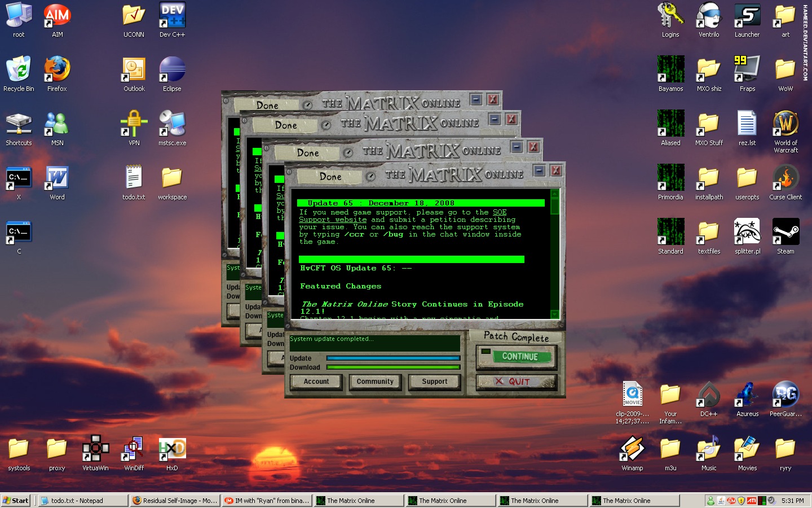Click the System update completed status field
Screen dimensions: 812x508
coord(374,343)
